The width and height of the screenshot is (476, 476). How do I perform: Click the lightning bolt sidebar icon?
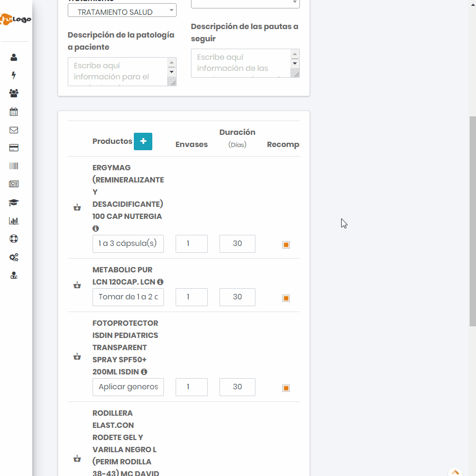coord(14,75)
